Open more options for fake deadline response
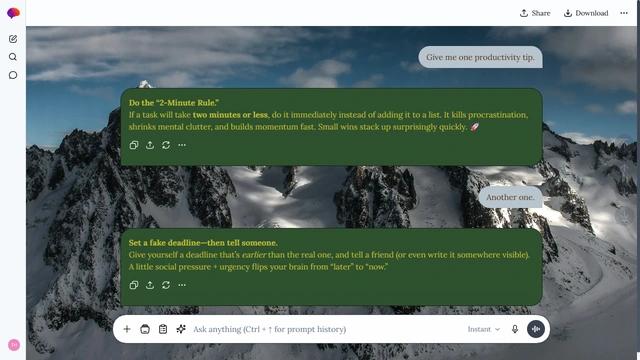Screen dimensions: 640x360 coord(182,285)
